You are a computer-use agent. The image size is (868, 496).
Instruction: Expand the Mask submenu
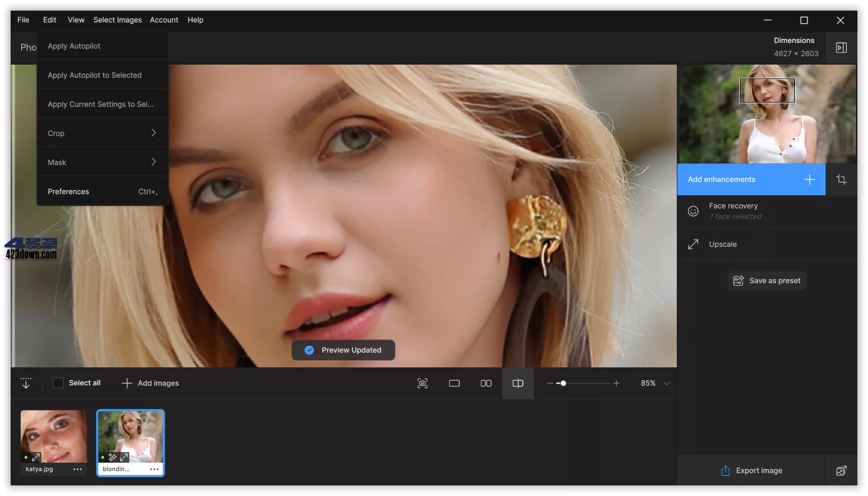point(102,162)
